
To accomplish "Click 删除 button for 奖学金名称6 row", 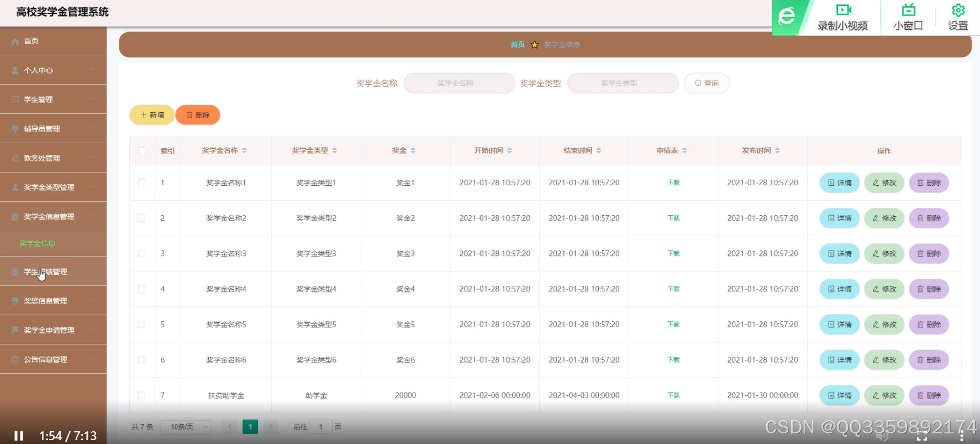I will tap(929, 360).
